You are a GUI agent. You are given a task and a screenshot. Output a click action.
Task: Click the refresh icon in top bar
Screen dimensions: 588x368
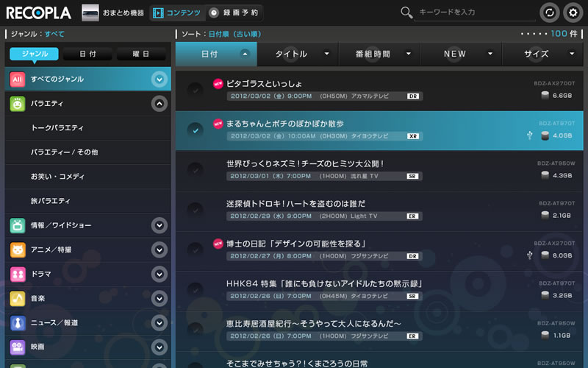[x=549, y=13]
